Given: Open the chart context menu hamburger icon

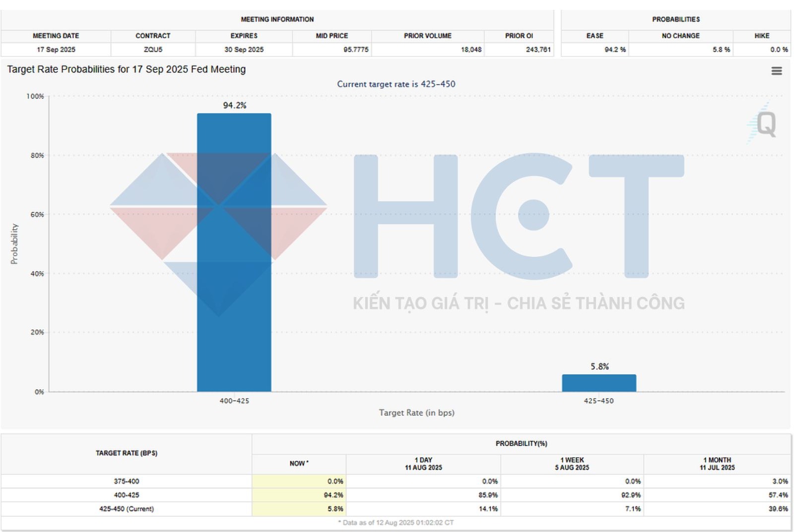Looking at the screenshot, I should pyautogui.click(x=776, y=71).
